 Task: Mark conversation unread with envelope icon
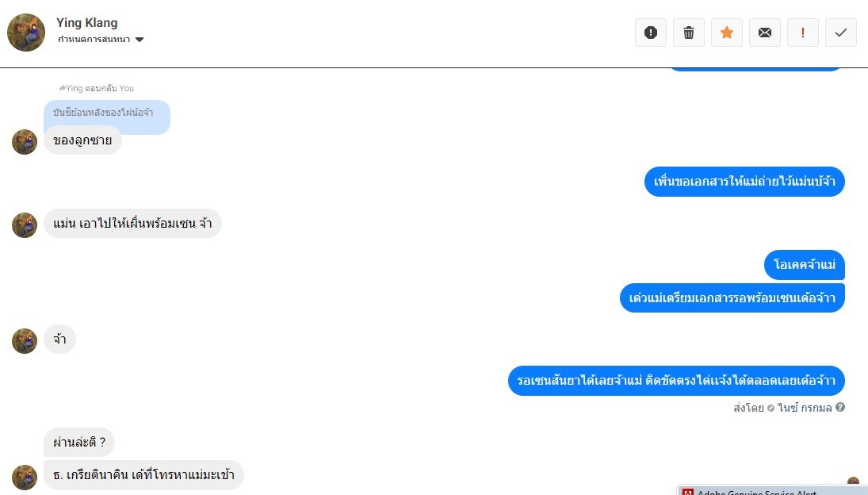tap(765, 33)
